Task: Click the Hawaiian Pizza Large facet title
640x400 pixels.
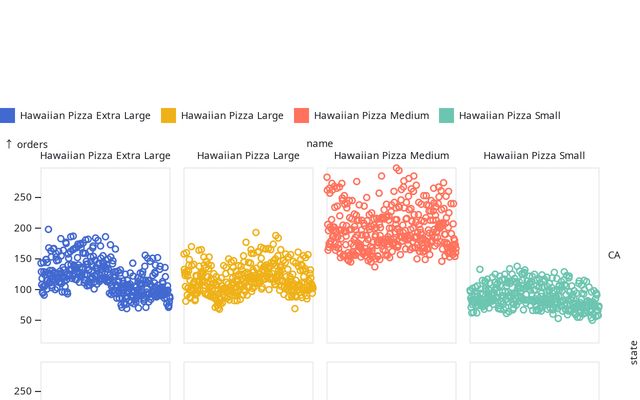Action: (248, 156)
